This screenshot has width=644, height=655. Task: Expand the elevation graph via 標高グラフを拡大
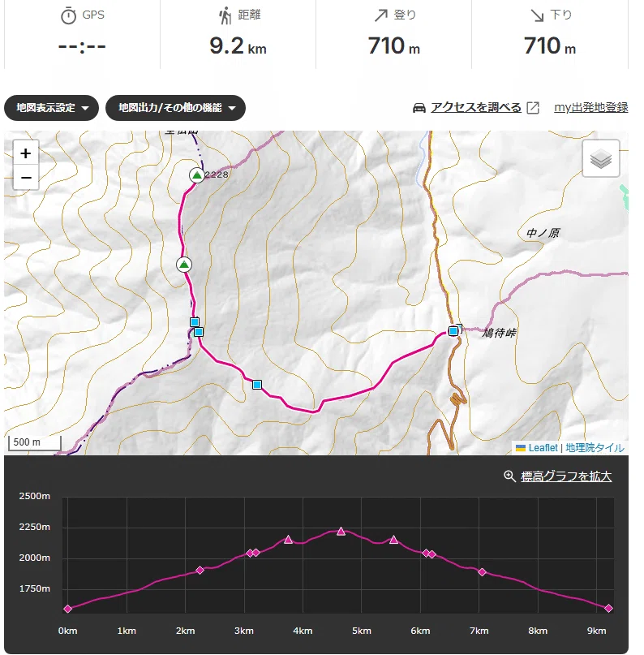click(x=566, y=476)
